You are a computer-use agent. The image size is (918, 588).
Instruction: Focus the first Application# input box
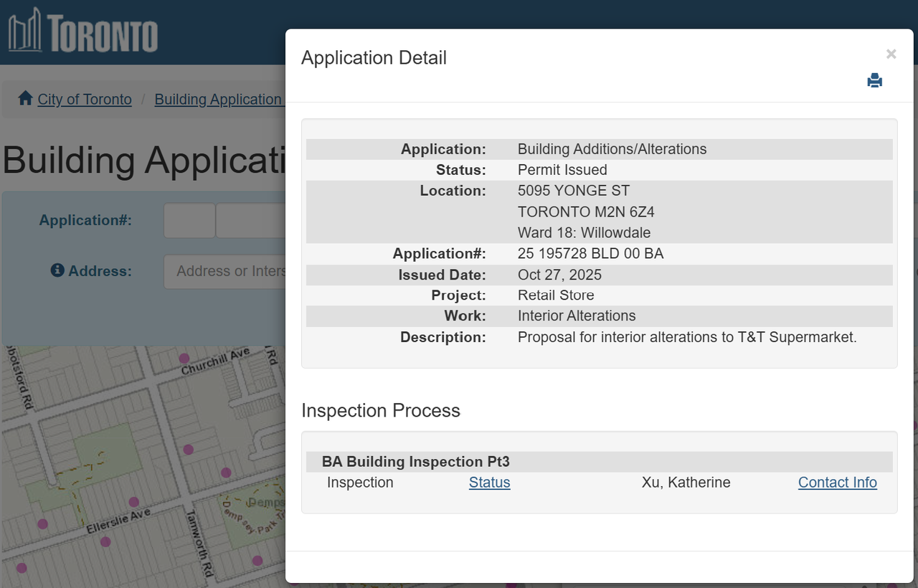189,220
